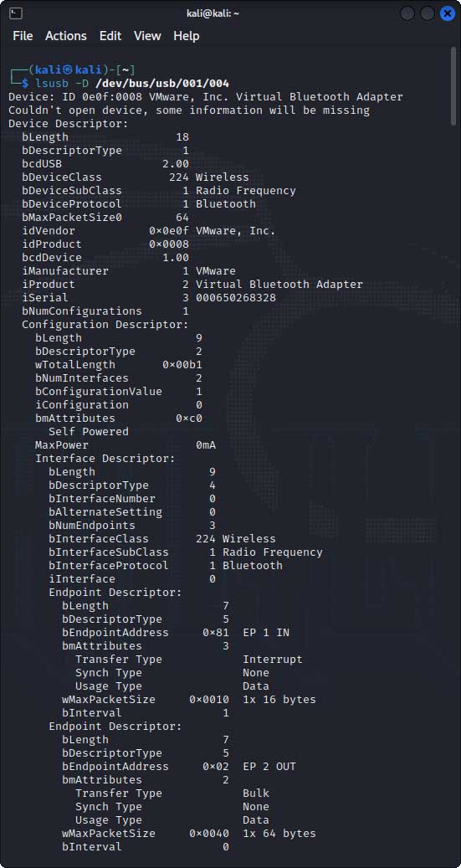Open the Actions menu
Image resolution: width=461 pixels, height=868 pixels.
point(66,36)
